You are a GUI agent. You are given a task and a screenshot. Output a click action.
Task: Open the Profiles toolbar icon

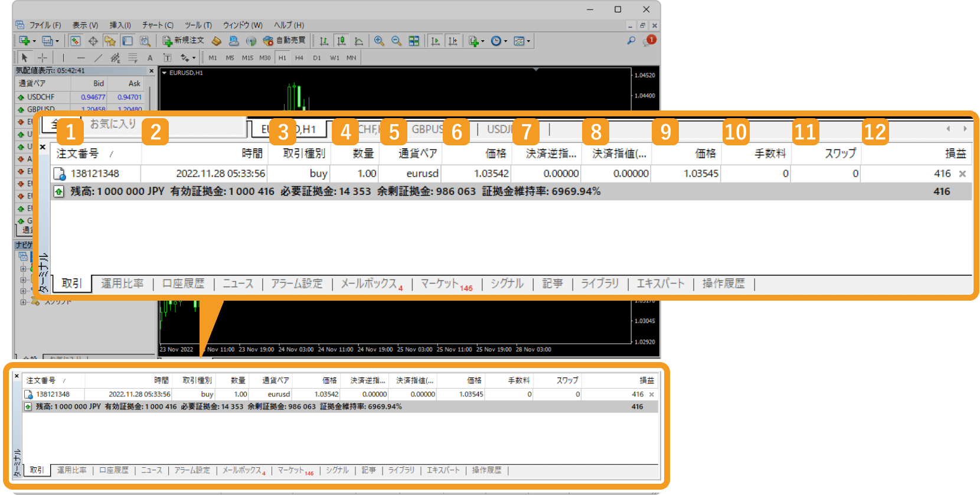(x=47, y=41)
